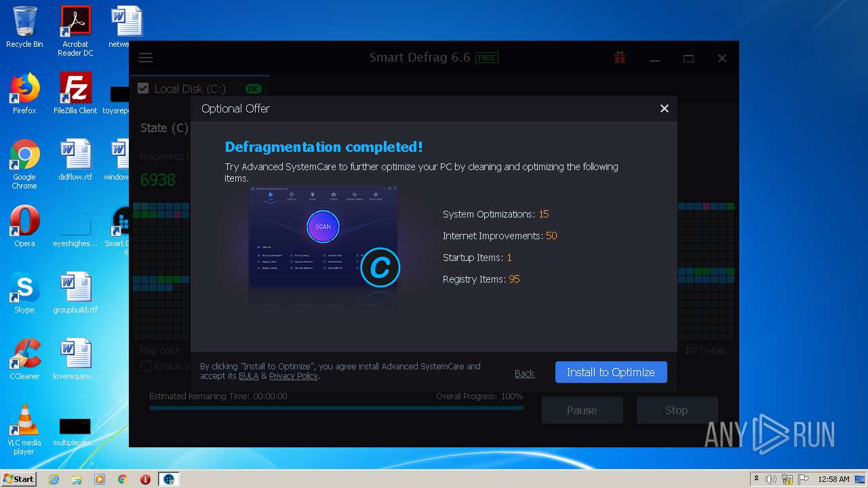Open Opera from the taskbar

pos(145,479)
